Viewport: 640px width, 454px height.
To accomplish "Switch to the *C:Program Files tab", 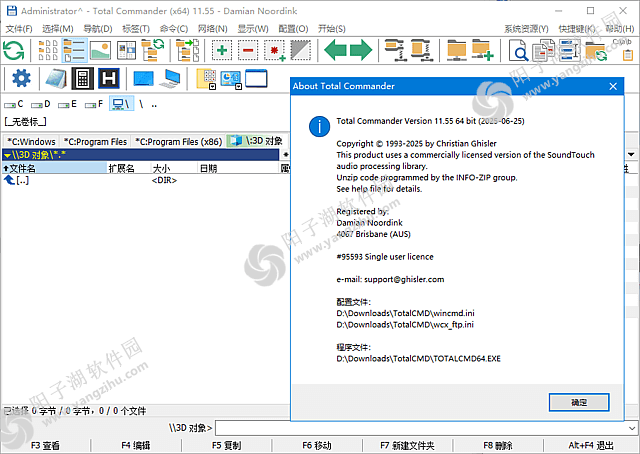I will coord(96,141).
